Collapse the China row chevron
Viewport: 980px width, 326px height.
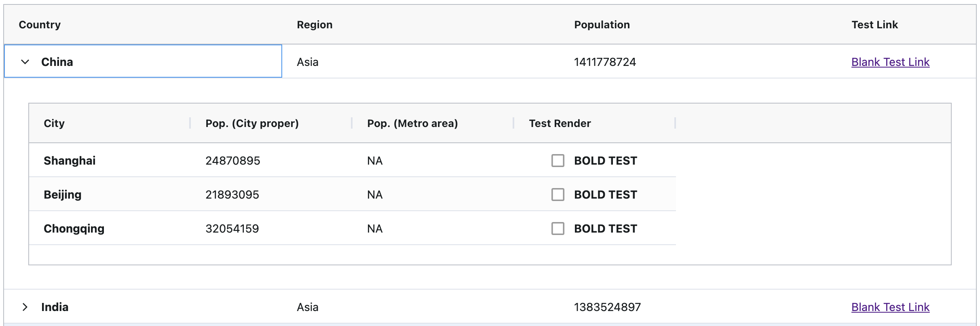tap(25, 62)
